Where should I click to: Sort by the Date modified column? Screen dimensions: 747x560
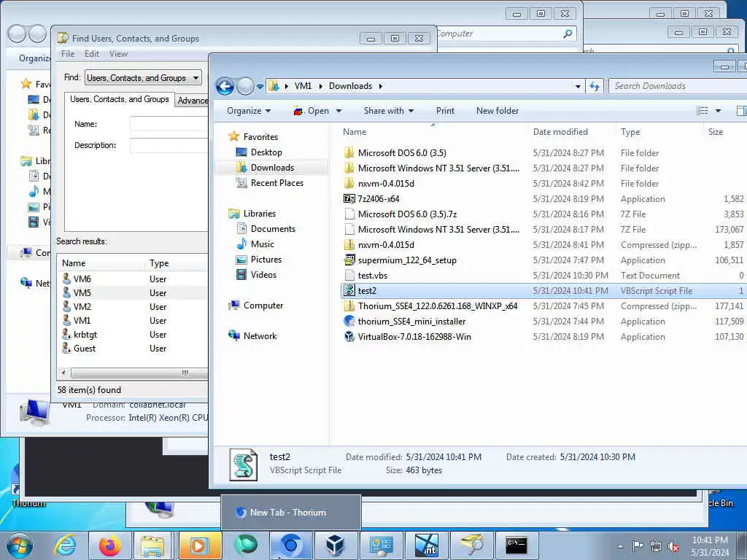click(560, 132)
